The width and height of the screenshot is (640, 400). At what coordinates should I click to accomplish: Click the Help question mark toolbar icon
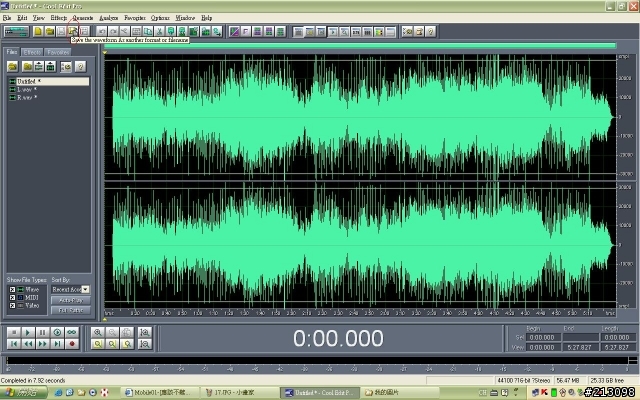click(430, 31)
